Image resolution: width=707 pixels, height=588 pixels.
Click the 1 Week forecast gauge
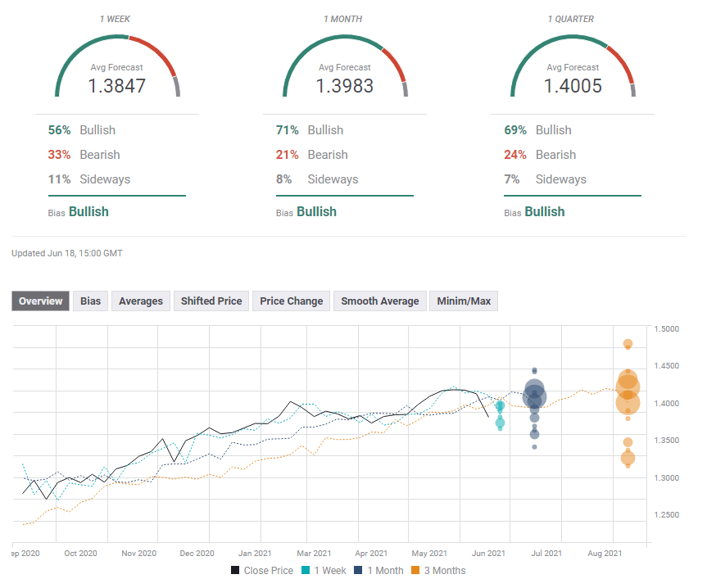click(x=117, y=67)
